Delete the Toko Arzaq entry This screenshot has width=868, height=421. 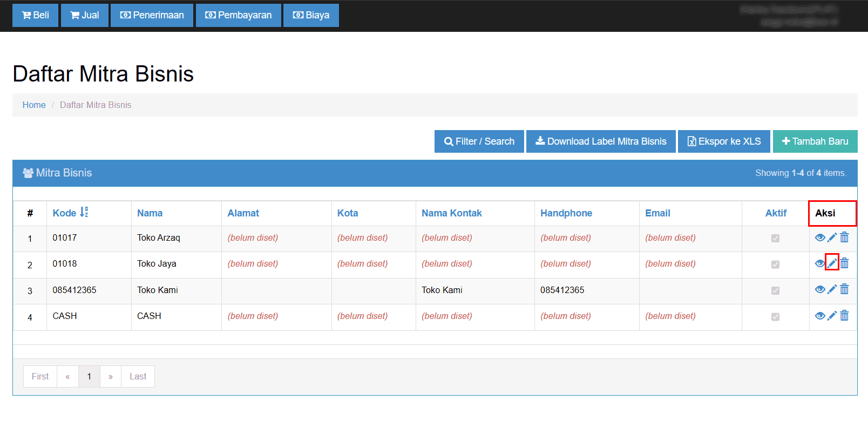pos(844,237)
